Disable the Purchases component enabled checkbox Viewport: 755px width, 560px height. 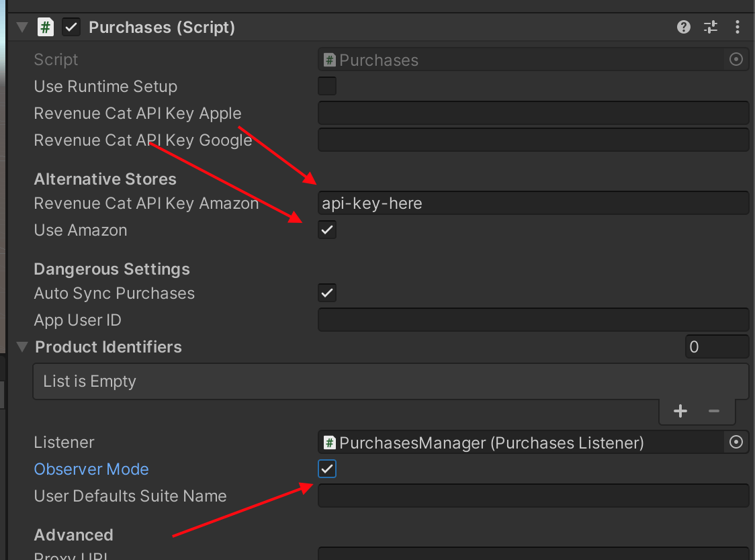click(71, 28)
